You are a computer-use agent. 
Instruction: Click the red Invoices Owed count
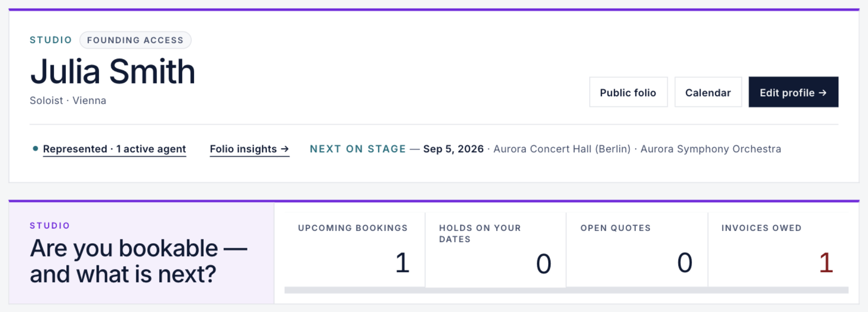826,263
